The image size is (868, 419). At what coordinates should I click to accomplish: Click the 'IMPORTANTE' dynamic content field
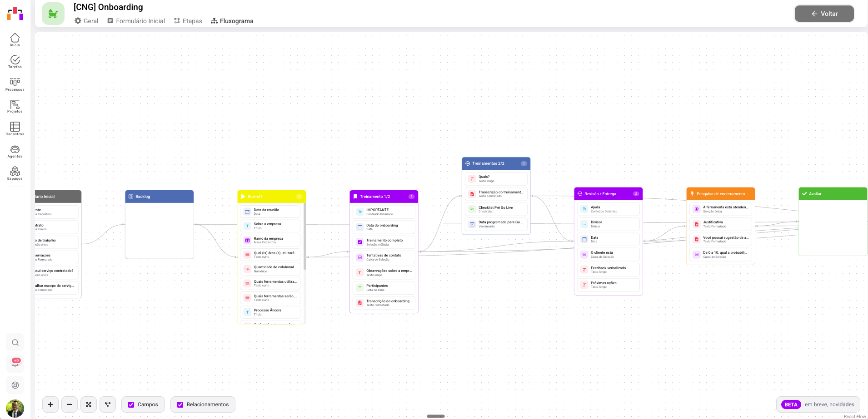pyautogui.click(x=384, y=212)
